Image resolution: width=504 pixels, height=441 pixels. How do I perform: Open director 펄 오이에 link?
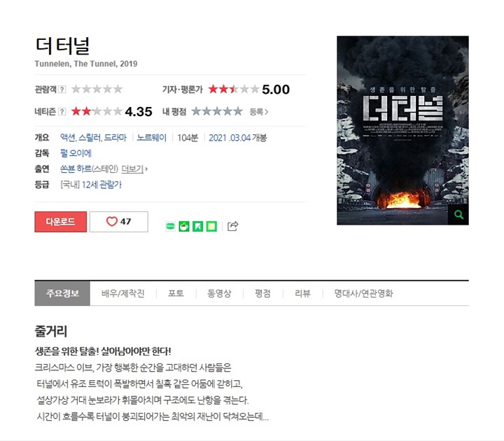click(x=76, y=153)
